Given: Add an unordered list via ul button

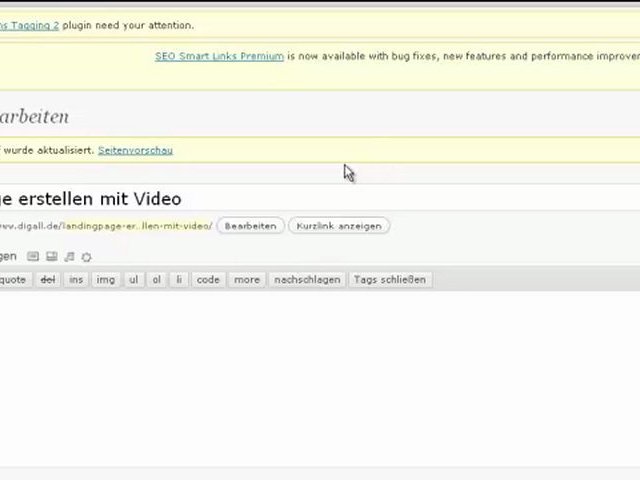Looking at the screenshot, I should point(133,280).
